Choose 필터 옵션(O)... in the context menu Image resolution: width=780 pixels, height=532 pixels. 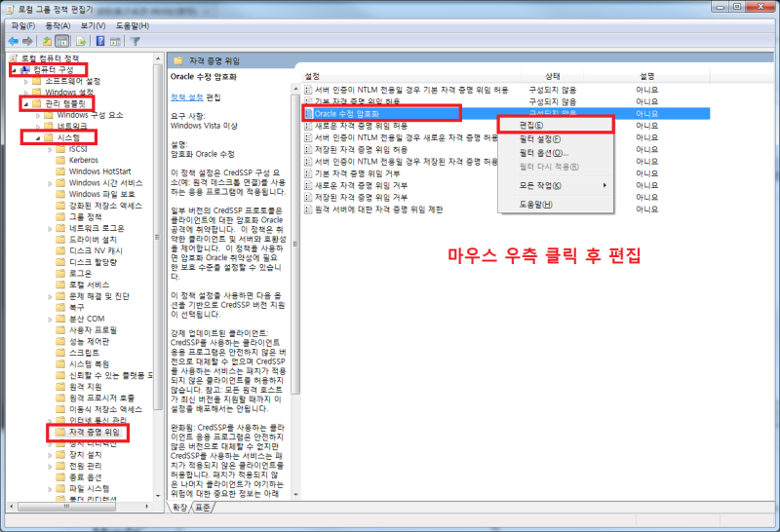click(x=556, y=153)
